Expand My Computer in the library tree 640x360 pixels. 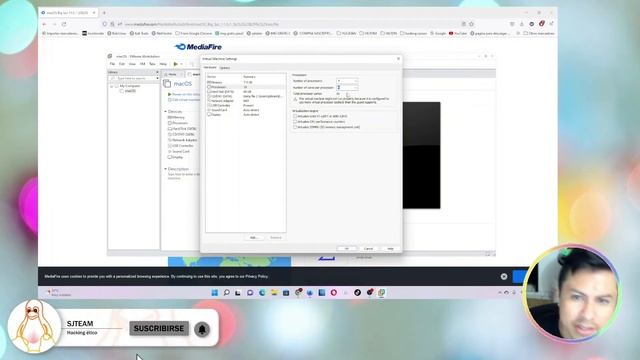click(111, 86)
